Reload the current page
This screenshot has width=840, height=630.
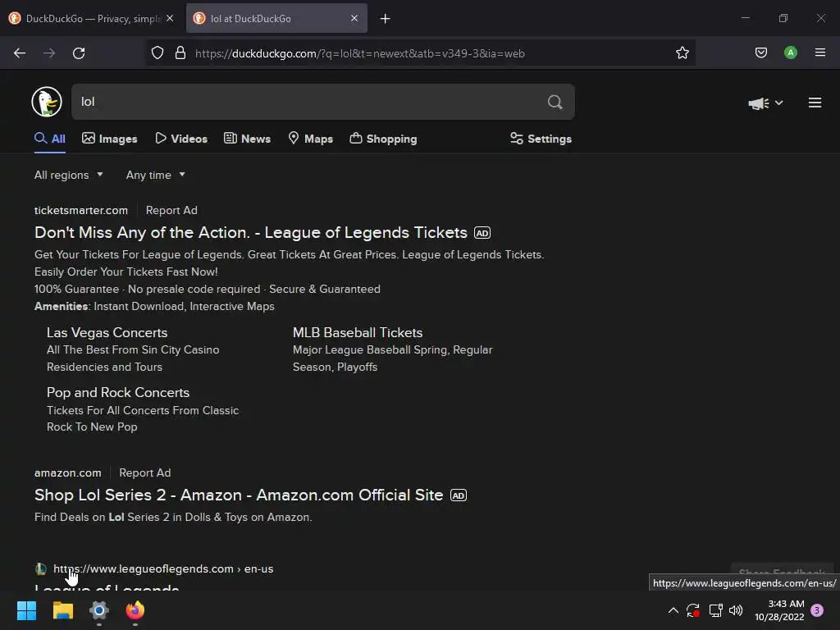[79, 53]
